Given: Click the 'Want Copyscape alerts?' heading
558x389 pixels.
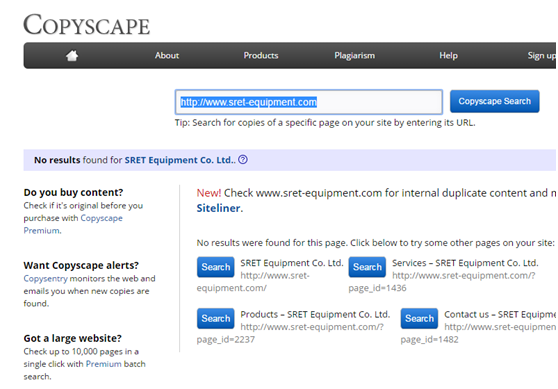Looking at the screenshot, I should [x=81, y=266].
